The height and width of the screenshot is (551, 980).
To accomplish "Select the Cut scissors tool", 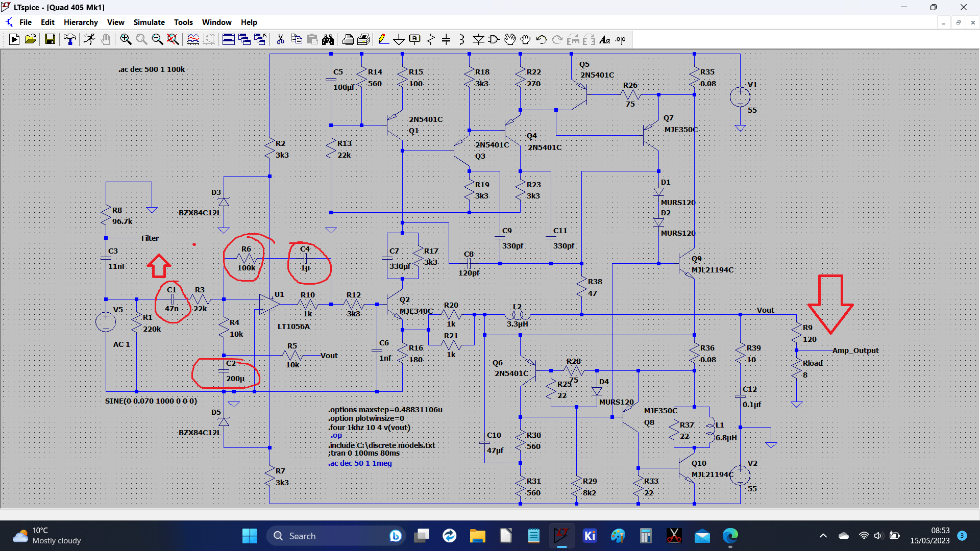I will (280, 39).
